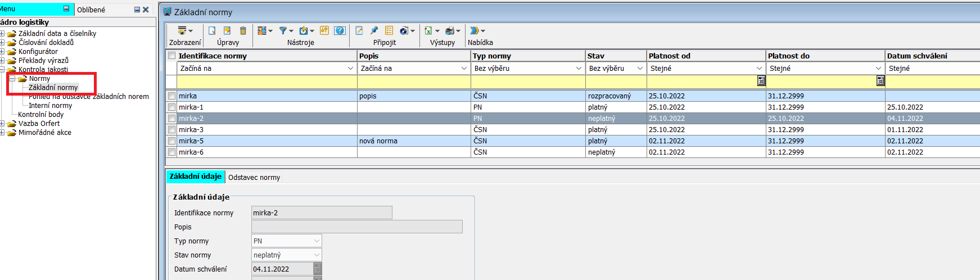980x280 pixels.
Task: Click the orange sliders settings icon
Action: click(324, 31)
